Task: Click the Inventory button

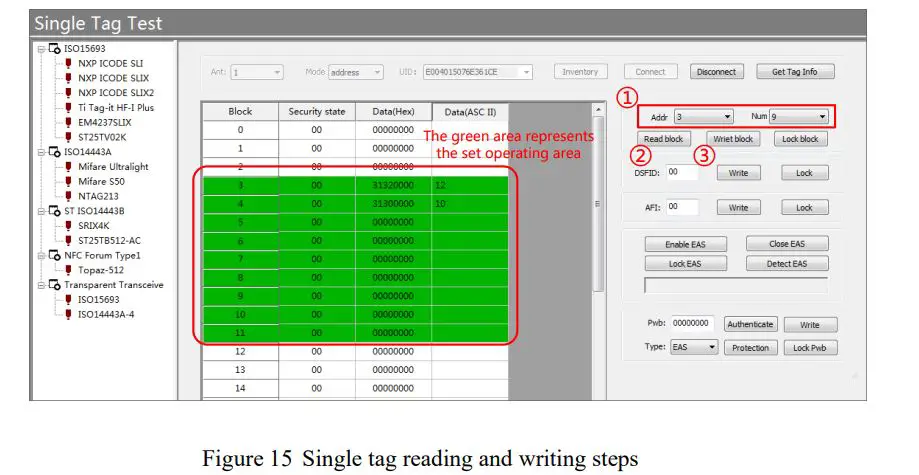Action: click(580, 72)
